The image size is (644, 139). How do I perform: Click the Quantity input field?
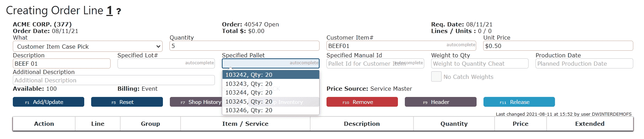pyautogui.click(x=244, y=46)
